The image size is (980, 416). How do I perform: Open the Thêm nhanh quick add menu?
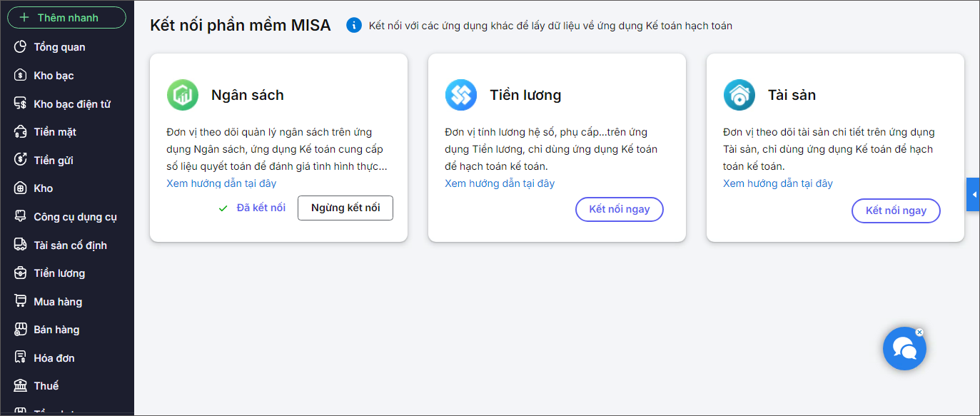(x=67, y=18)
